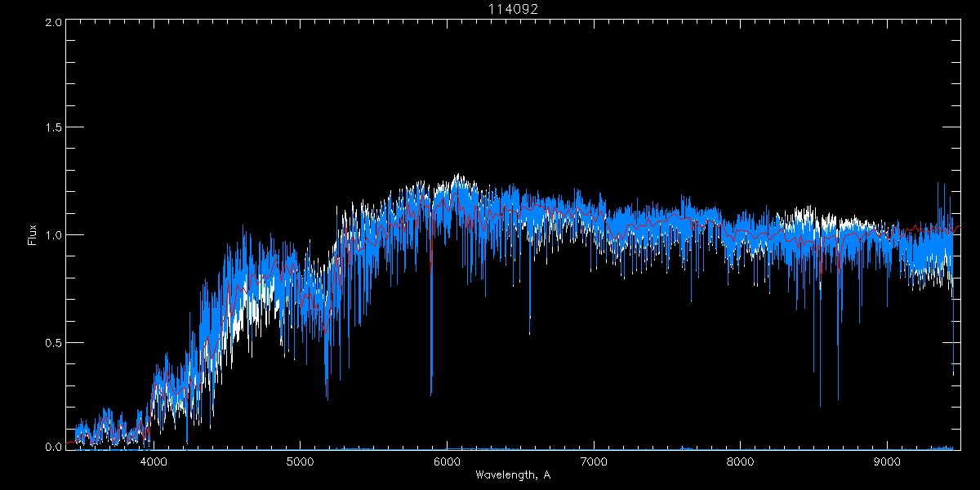Select the 9000 wavelength tick label
980x490 pixels.
pos(888,461)
